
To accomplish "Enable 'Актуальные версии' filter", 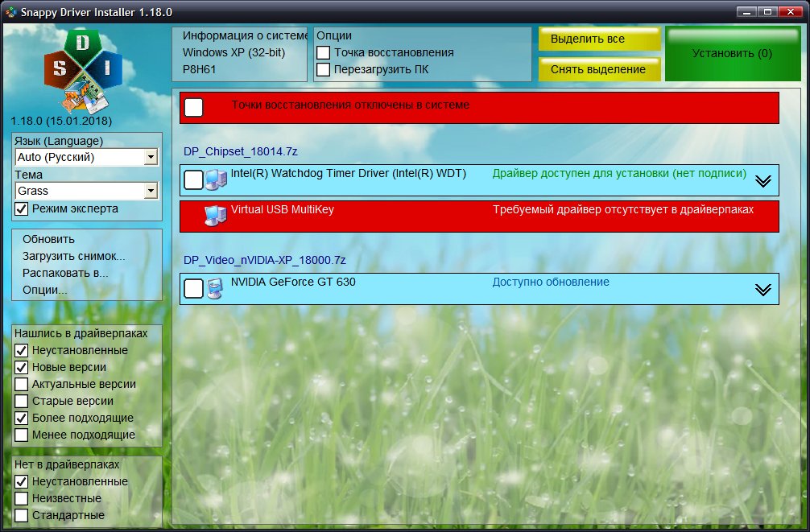I will coord(22,385).
